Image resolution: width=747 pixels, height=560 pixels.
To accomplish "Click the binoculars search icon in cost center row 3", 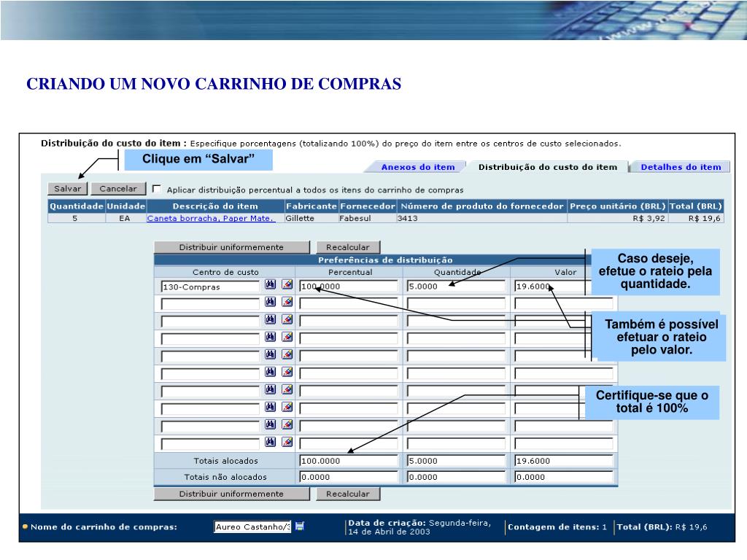I will click(x=270, y=319).
